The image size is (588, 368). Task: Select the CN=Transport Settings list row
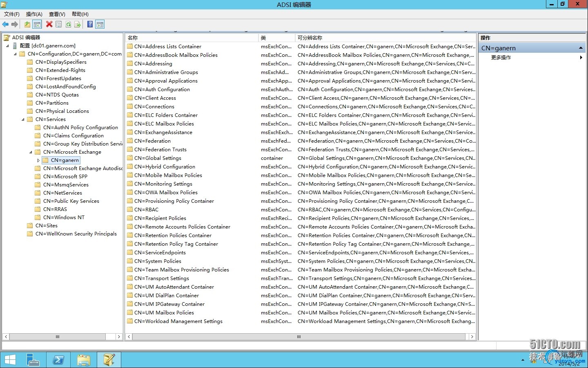click(301, 278)
